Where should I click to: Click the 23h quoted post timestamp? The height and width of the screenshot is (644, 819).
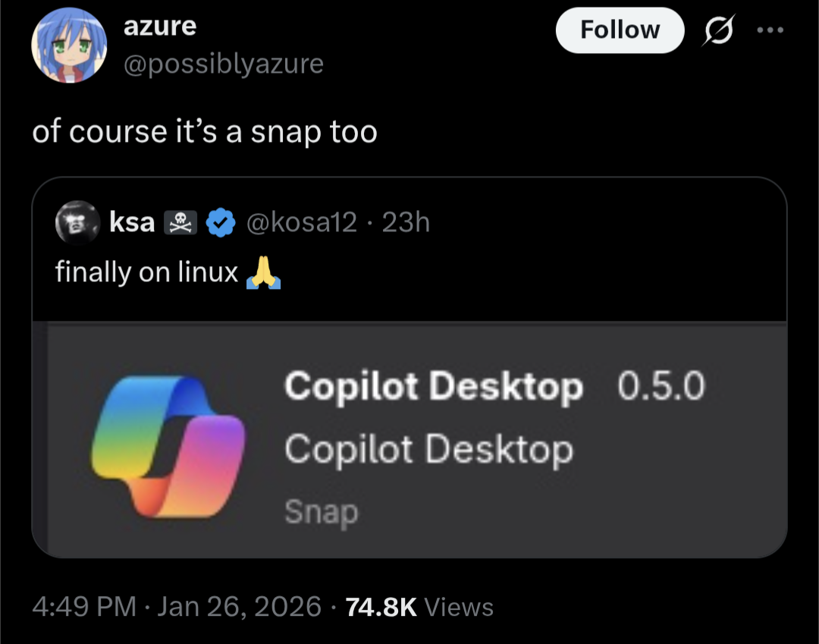click(406, 222)
